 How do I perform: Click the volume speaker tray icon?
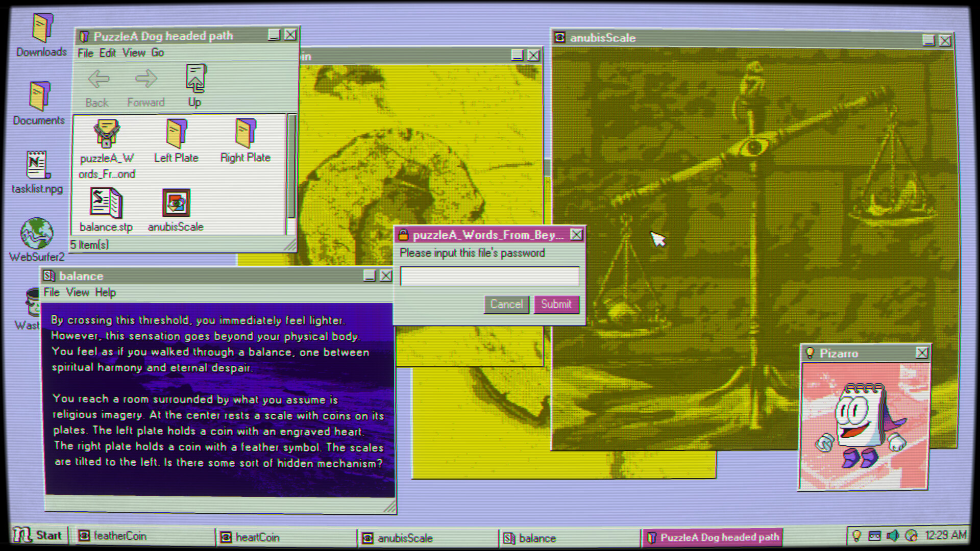point(892,535)
